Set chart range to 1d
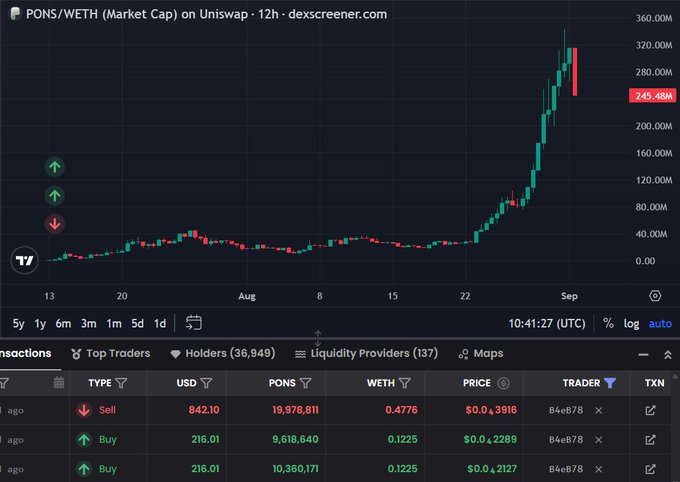The height and width of the screenshot is (482, 680). 160,324
